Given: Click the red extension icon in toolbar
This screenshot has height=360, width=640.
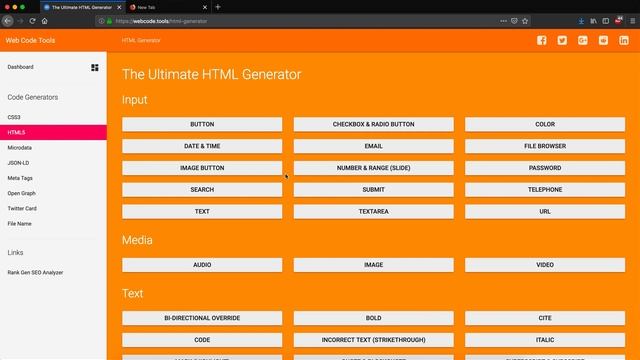Looking at the screenshot, I should point(619,20).
